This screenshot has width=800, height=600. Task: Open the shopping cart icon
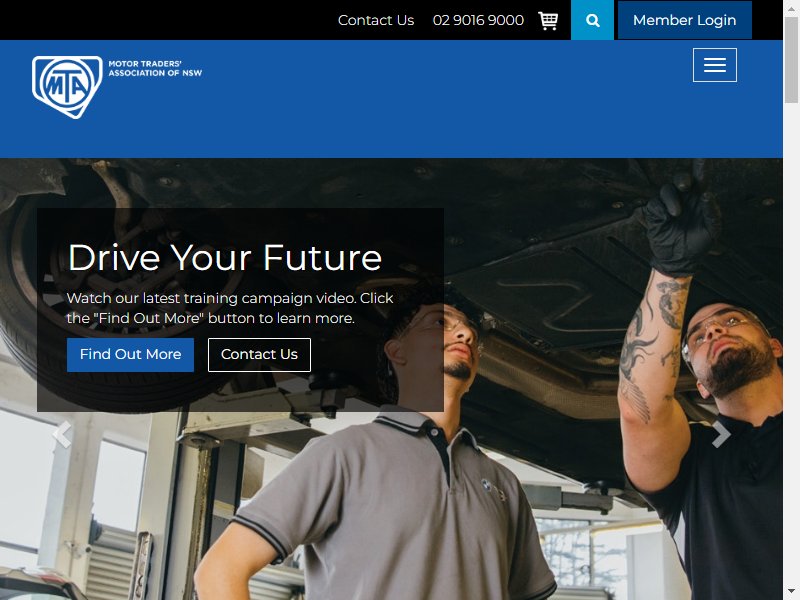(548, 20)
